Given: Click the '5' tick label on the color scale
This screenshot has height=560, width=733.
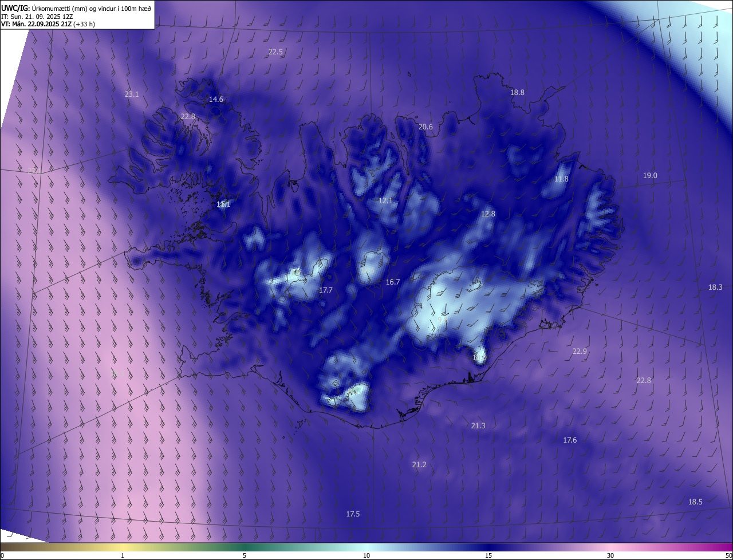Looking at the screenshot, I should 245,555.
